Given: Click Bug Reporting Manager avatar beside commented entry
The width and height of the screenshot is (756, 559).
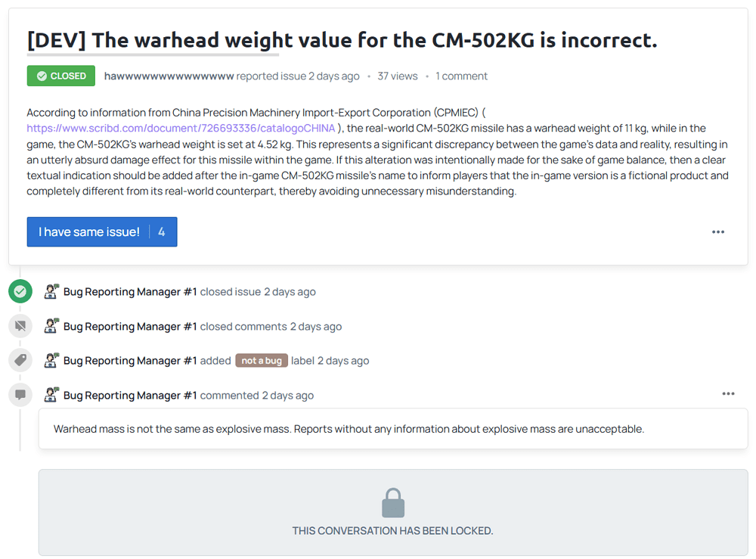Looking at the screenshot, I should click(51, 395).
